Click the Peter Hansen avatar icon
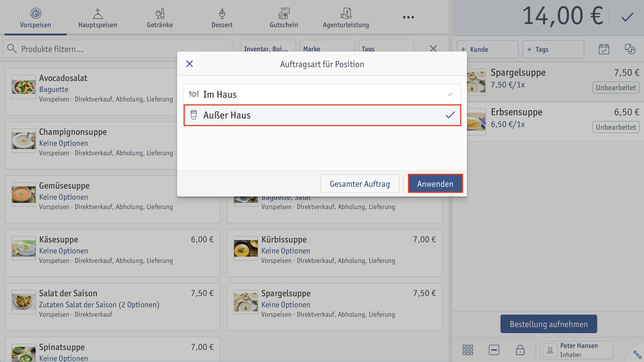644x362 pixels. point(550,350)
